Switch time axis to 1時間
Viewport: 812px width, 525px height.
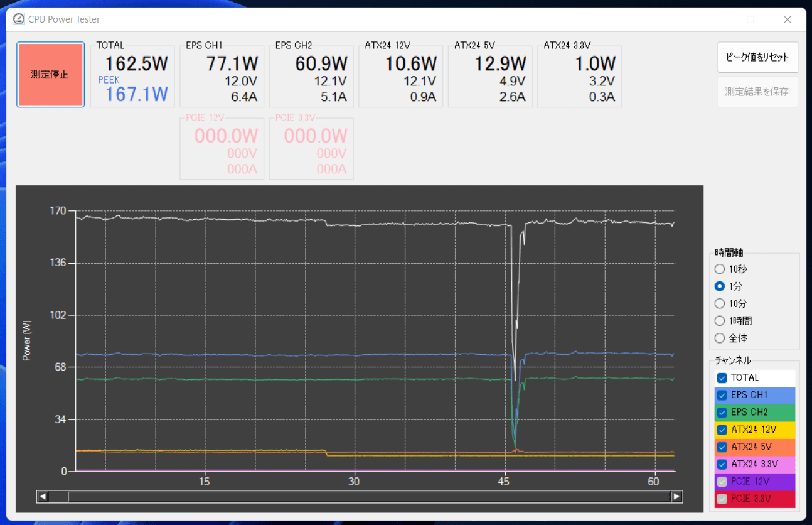pos(719,320)
